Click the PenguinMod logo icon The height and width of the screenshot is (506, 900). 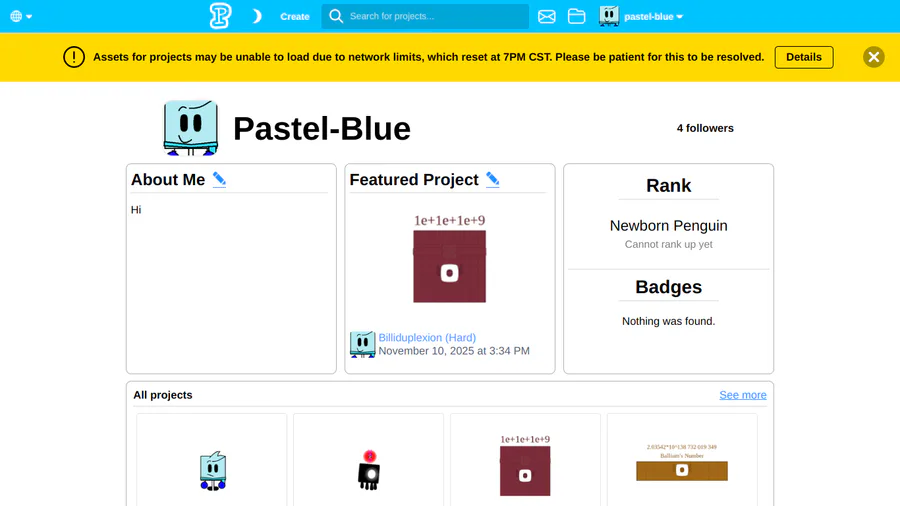[220, 16]
